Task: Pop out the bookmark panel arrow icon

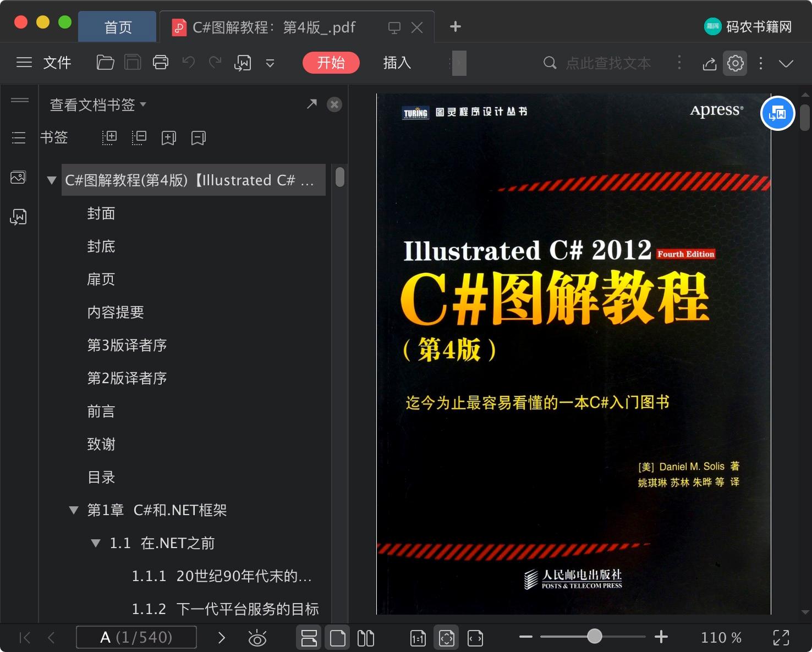Action: pos(312,103)
